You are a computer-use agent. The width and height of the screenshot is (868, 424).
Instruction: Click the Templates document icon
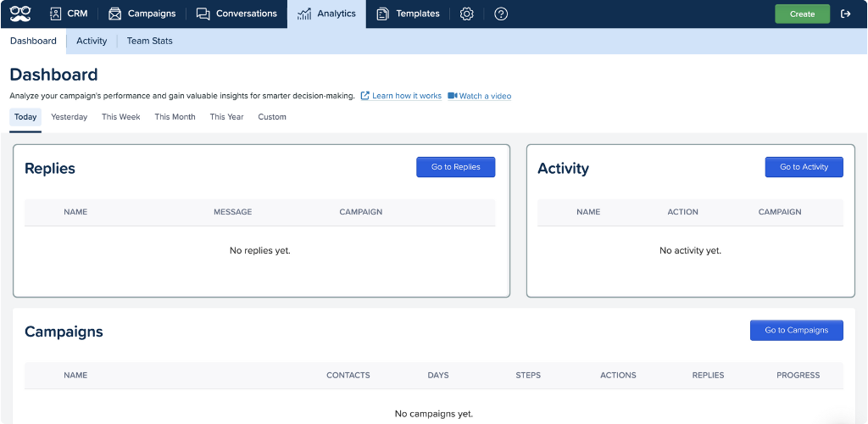point(382,14)
